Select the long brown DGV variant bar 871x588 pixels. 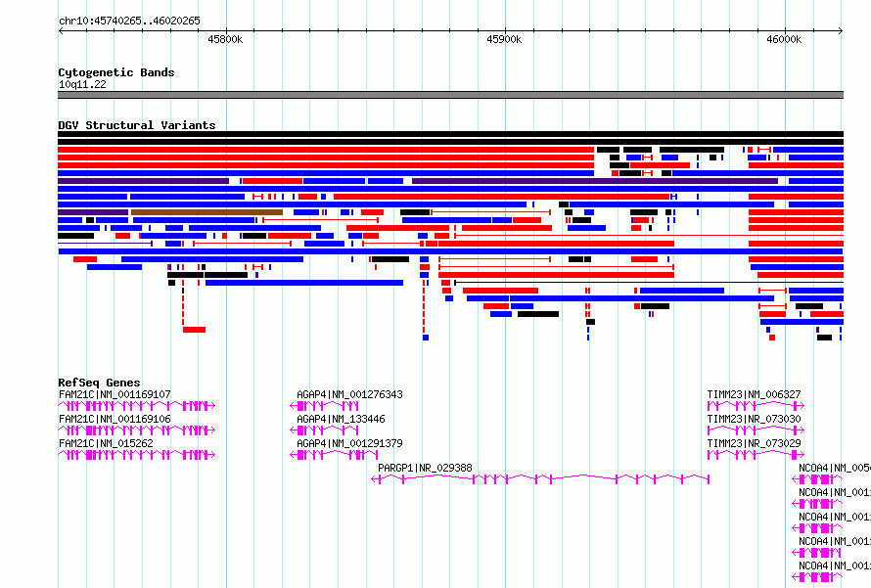pos(206,212)
